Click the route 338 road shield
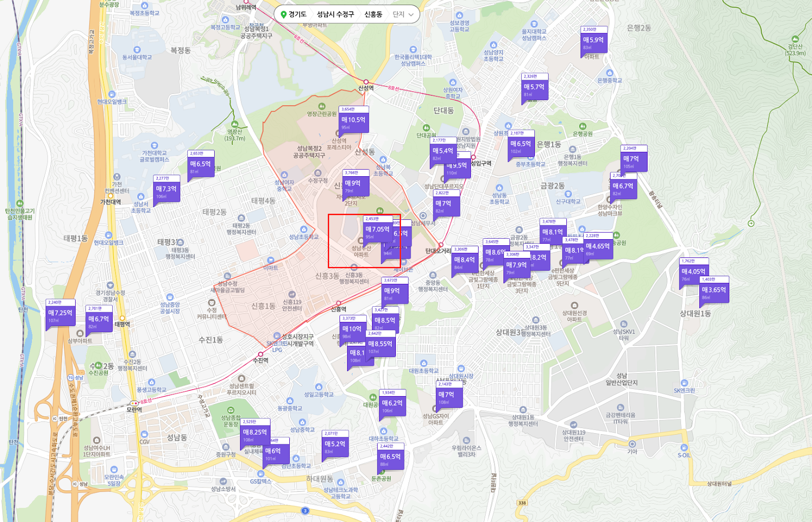Screen dimensions: 812x522 coord(522,503)
